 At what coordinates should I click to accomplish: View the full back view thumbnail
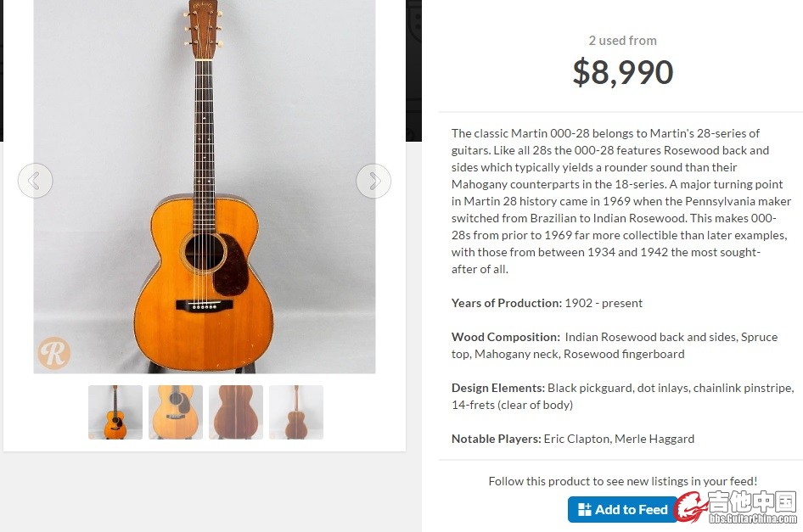click(296, 412)
